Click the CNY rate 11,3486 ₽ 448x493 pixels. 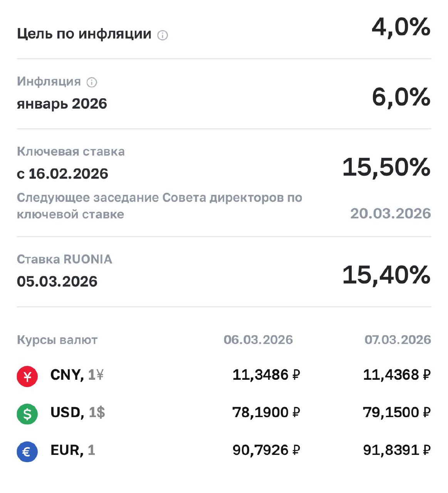tap(266, 375)
